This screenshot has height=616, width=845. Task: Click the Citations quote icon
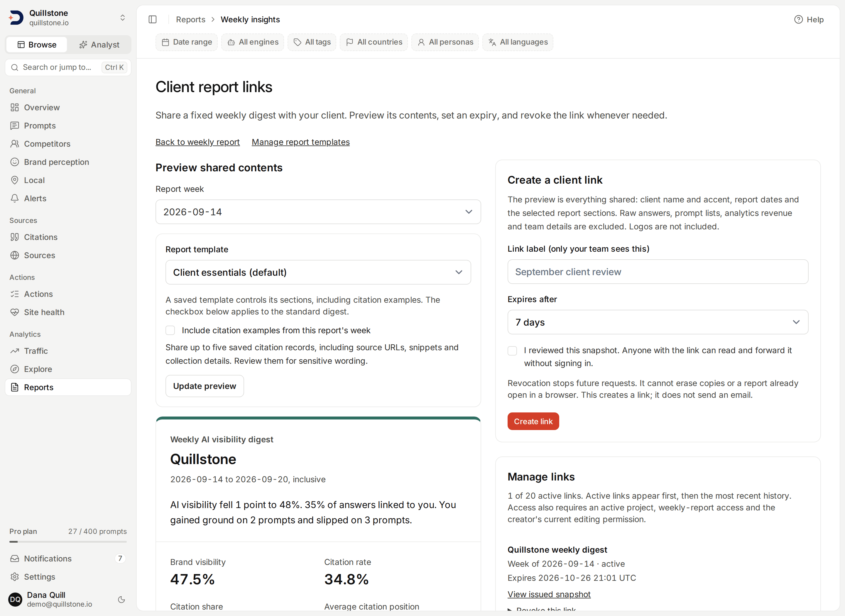(15, 237)
